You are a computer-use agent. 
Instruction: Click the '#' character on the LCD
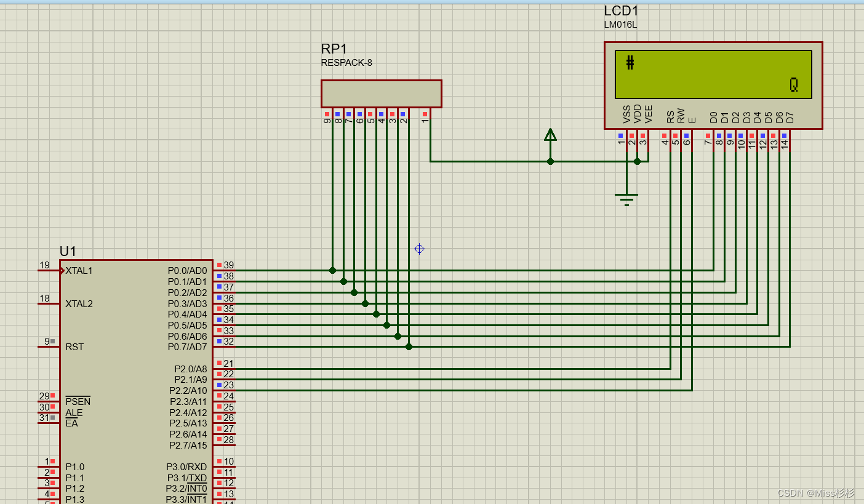pyautogui.click(x=630, y=62)
